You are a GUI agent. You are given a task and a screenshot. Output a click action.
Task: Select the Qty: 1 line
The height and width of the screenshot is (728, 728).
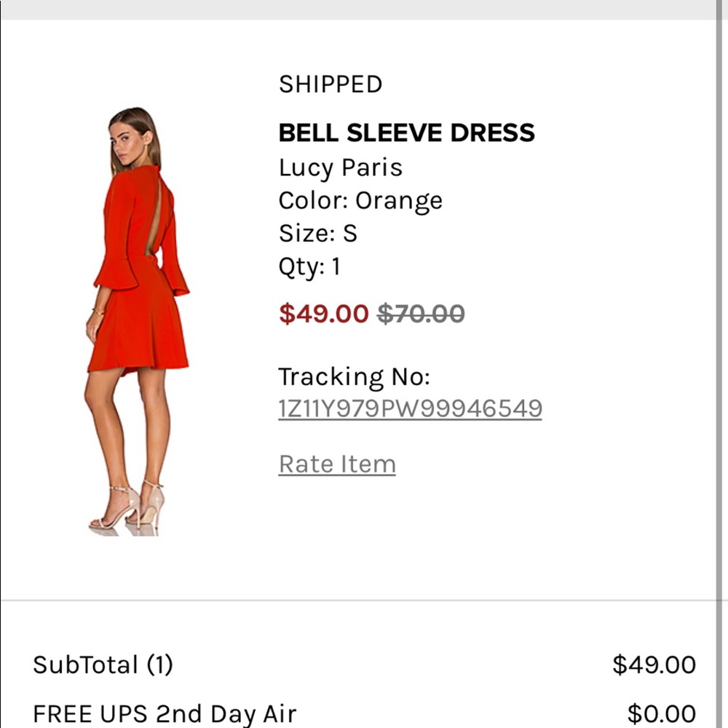click(x=311, y=266)
